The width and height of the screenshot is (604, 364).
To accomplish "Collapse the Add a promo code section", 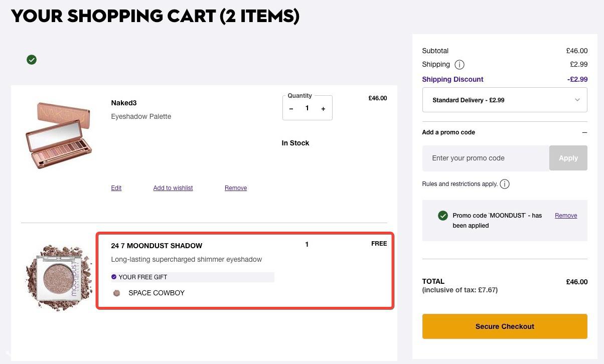I will (x=584, y=132).
